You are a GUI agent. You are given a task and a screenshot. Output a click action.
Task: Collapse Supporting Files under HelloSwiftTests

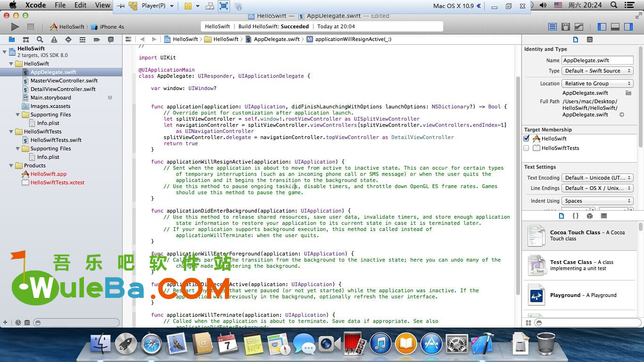[18, 148]
